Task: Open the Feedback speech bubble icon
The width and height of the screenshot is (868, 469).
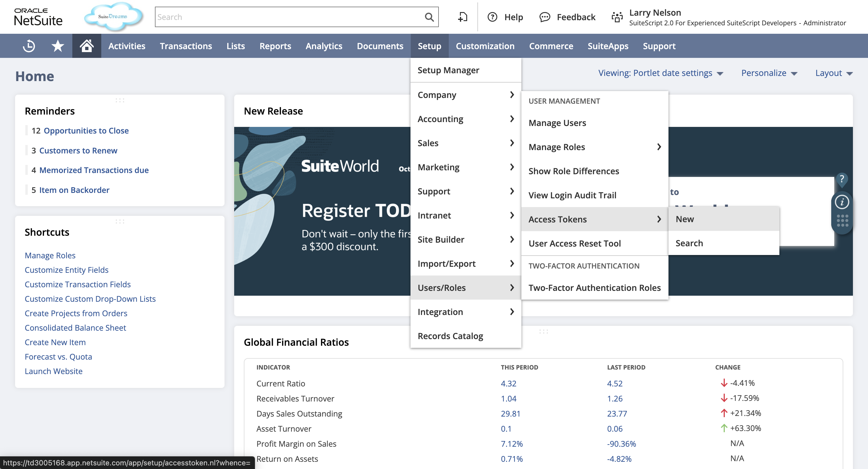Action: coord(545,17)
